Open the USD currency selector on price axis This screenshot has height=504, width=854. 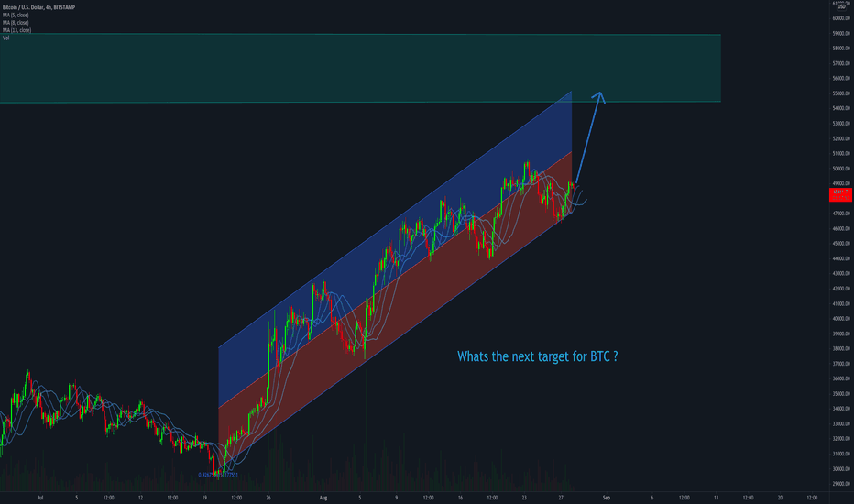[841, 6]
